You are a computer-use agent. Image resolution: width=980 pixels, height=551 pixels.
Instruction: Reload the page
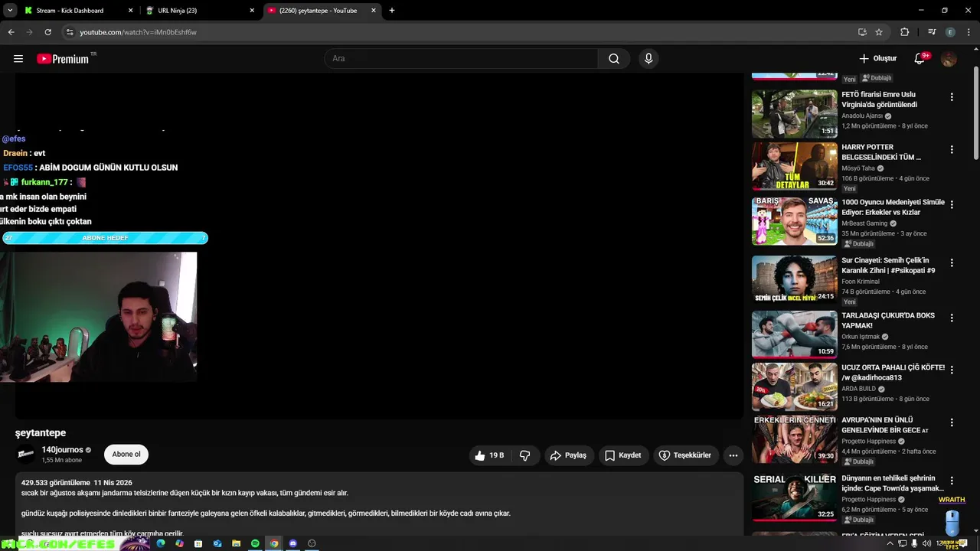point(47,32)
